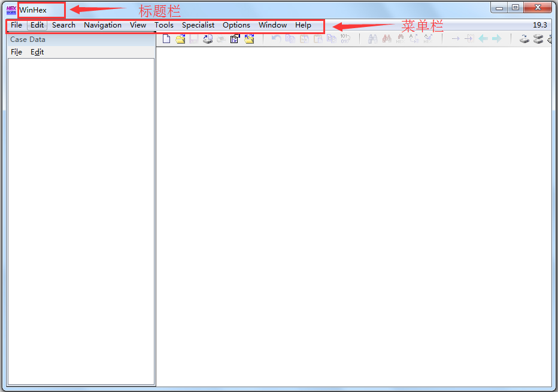
Task: Open the Case Data panel File menu
Action: click(16, 52)
